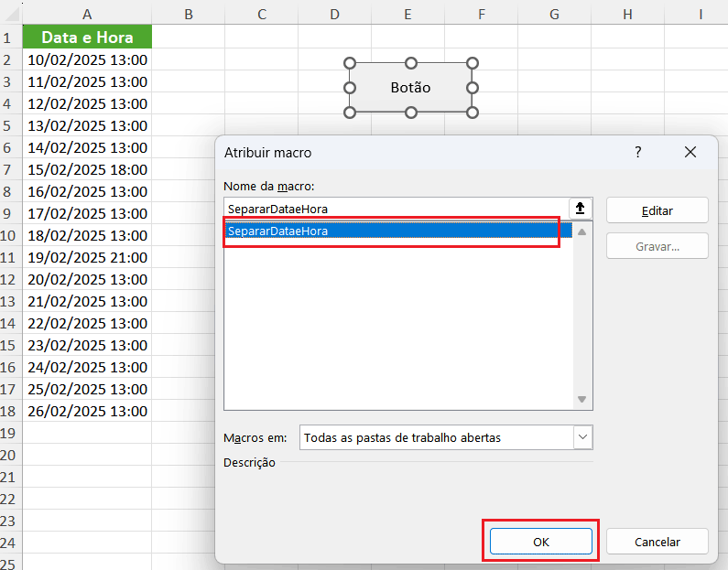
Task: Click the macro list scroll down arrow
Action: (581, 400)
